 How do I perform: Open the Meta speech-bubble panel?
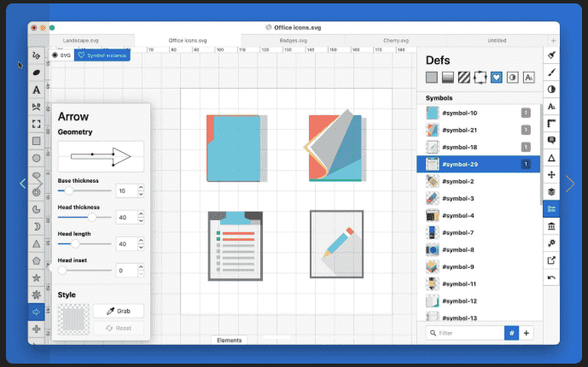(551, 141)
